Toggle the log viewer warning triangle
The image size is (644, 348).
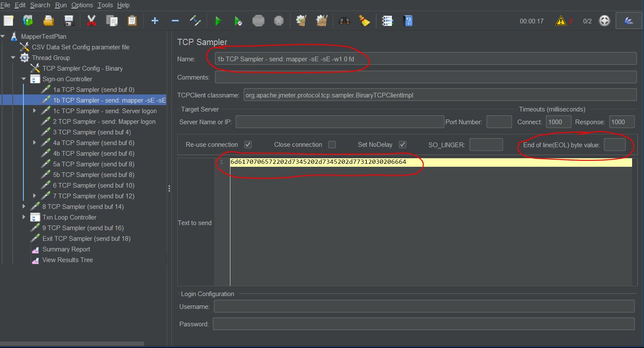click(x=562, y=20)
